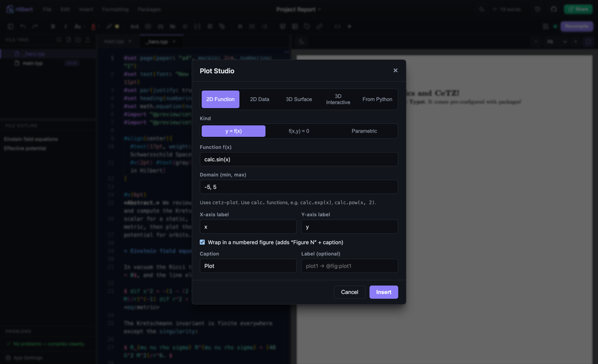The width and height of the screenshot is (598, 364).
Task: Select the 3D Interactive tab
Action: pos(338,99)
